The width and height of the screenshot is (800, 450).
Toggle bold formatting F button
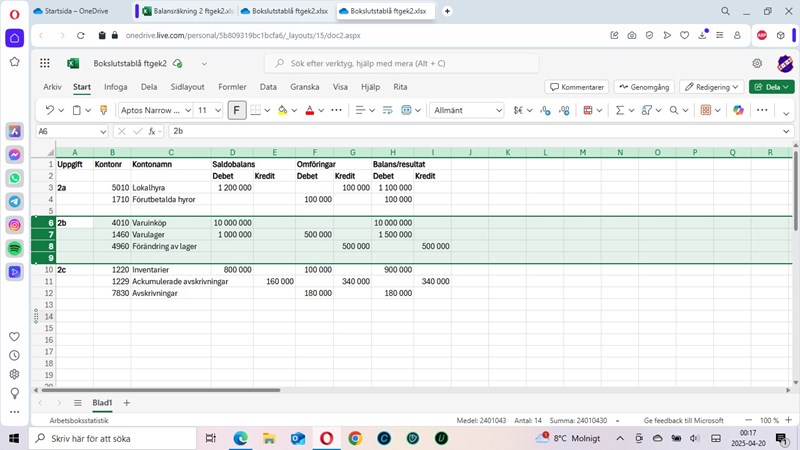(237, 110)
